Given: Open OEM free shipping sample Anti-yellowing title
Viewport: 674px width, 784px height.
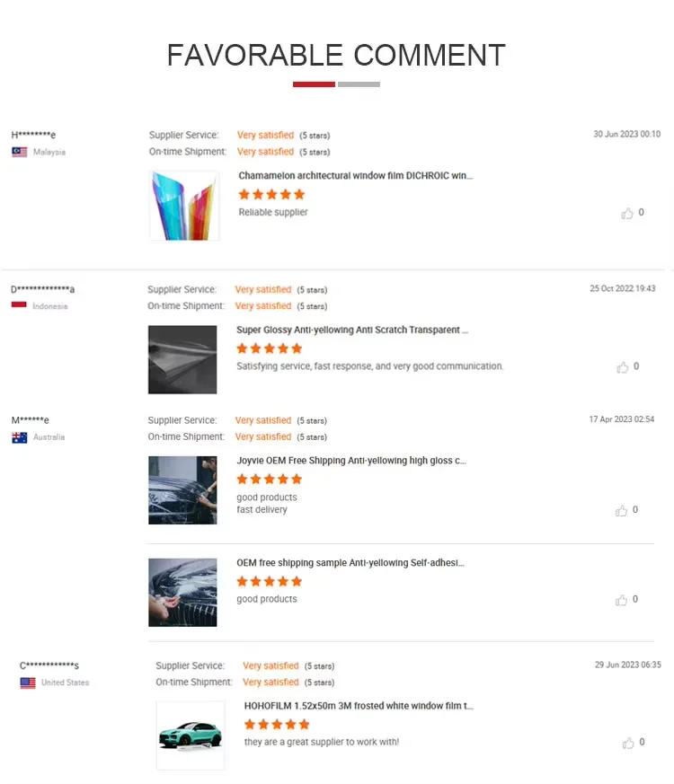Looking at the screenshot, I should [350, 562].
